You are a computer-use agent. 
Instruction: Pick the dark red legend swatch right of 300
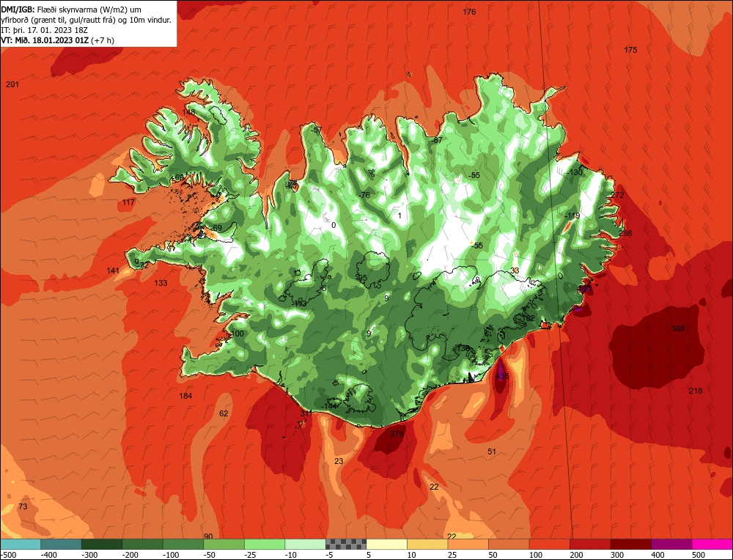coord(631,544)
